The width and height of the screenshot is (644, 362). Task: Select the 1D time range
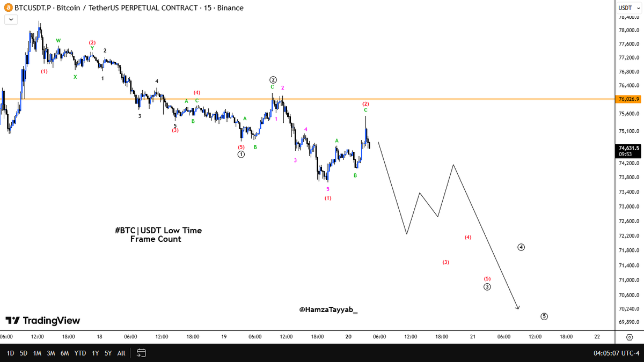(10, 353)
